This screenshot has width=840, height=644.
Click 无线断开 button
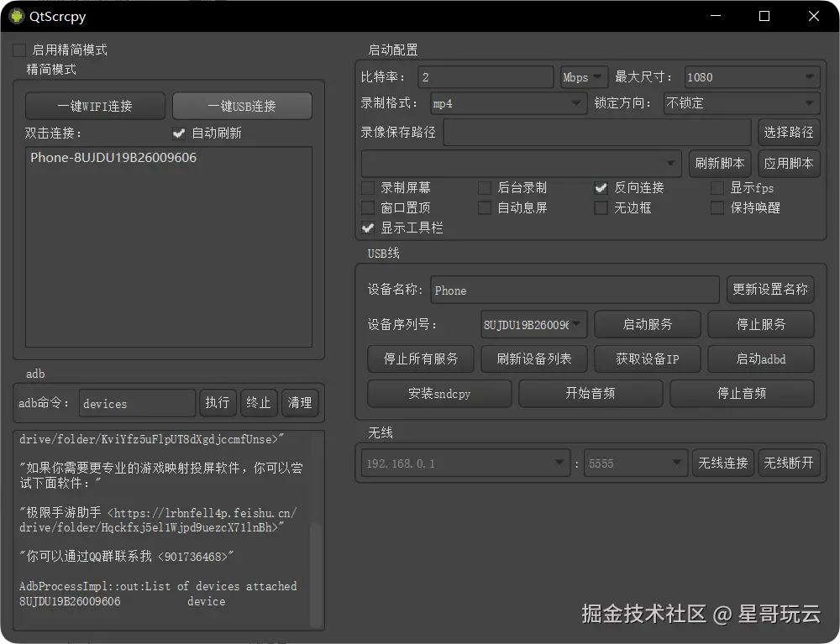pyautogui.click(x=789, y=463)
